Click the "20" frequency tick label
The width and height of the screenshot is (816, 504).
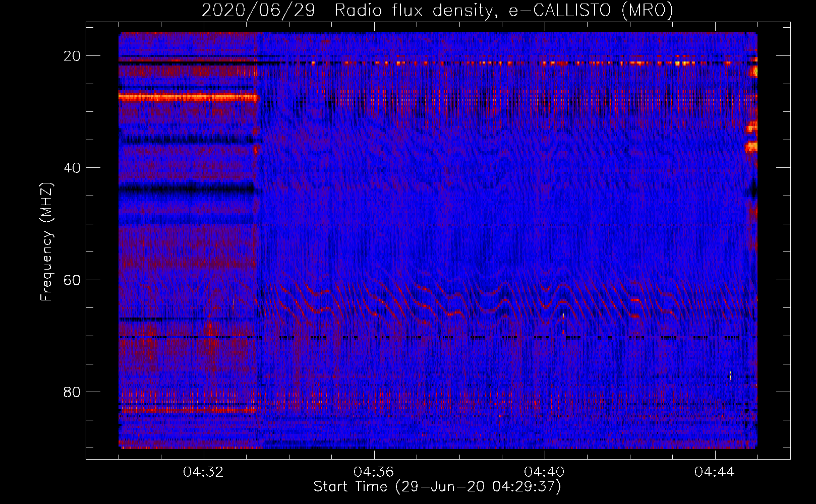(x=72, y=56)
